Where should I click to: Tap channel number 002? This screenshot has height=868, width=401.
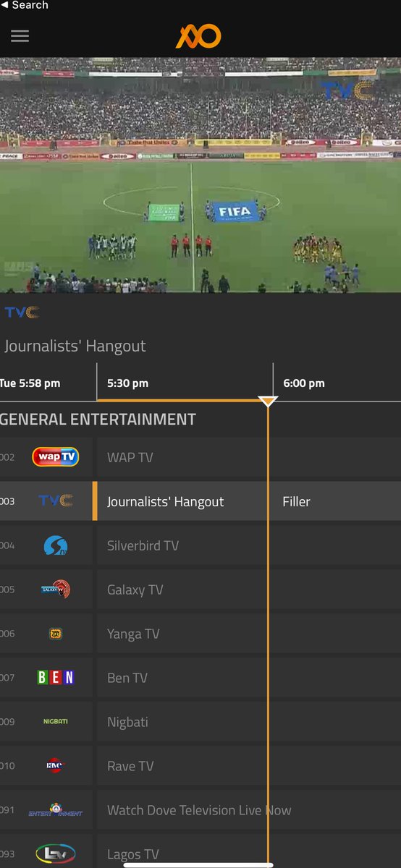coord(7,457)
